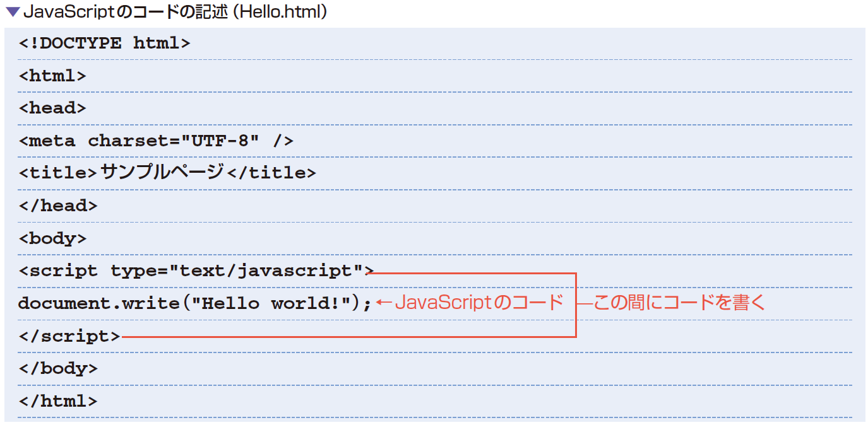Click the closing </head> tag line
This screenshot has height=425, width=868.
click(57, 206)
